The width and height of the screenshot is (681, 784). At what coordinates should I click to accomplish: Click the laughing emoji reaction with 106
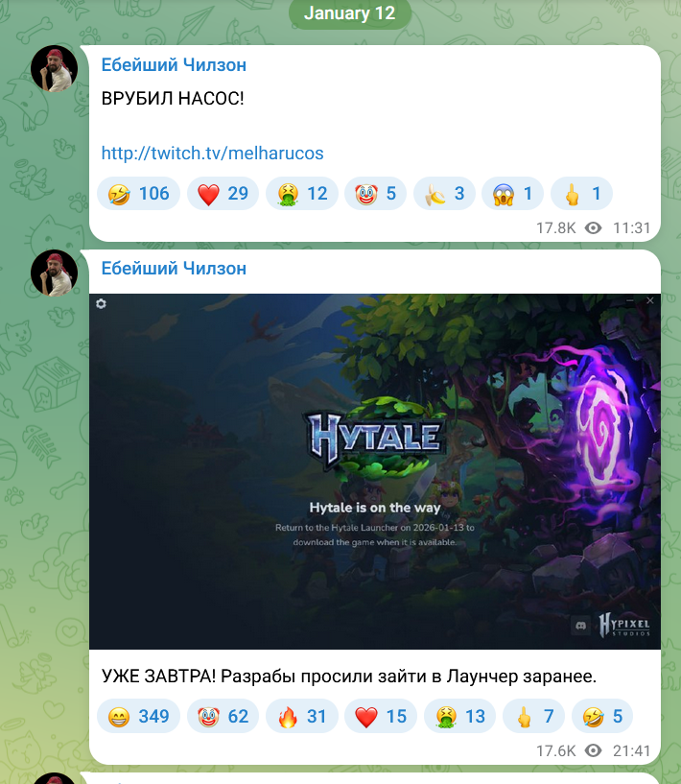click(x=138, y=194)
